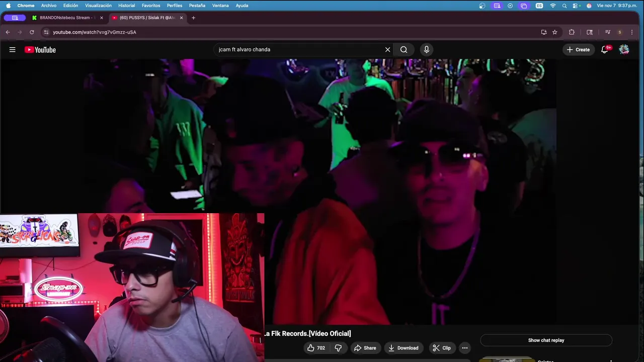Click the address bar URL

click(95, 32)
